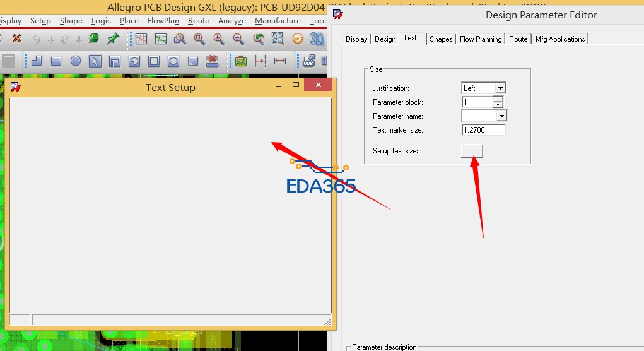
Task: Click the Design Parameter Editor title icon
Action: (x=338, y=15)
